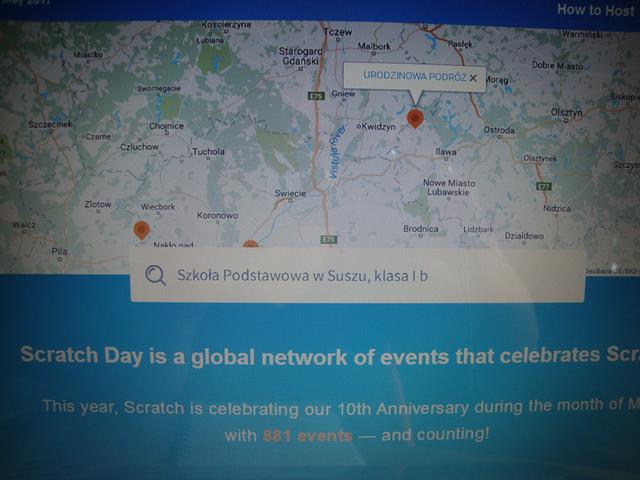Click the Brodnica label on the map
The image size is (640, 480).
click(421, 229)
